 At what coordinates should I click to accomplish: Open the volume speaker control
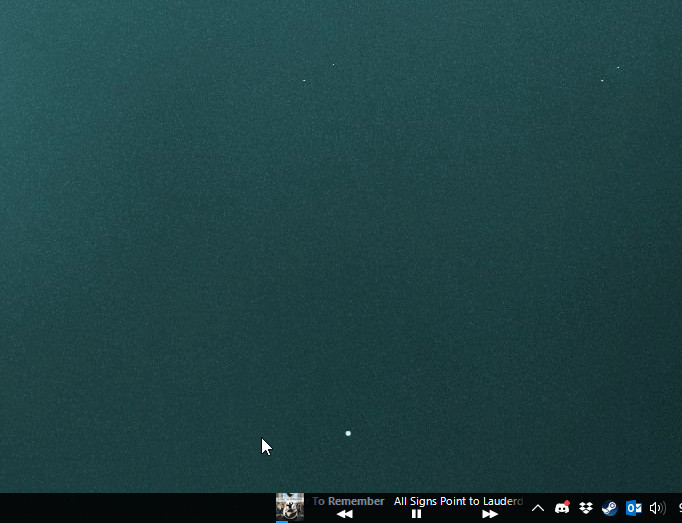pyautogui.click(x=657, y=508)
